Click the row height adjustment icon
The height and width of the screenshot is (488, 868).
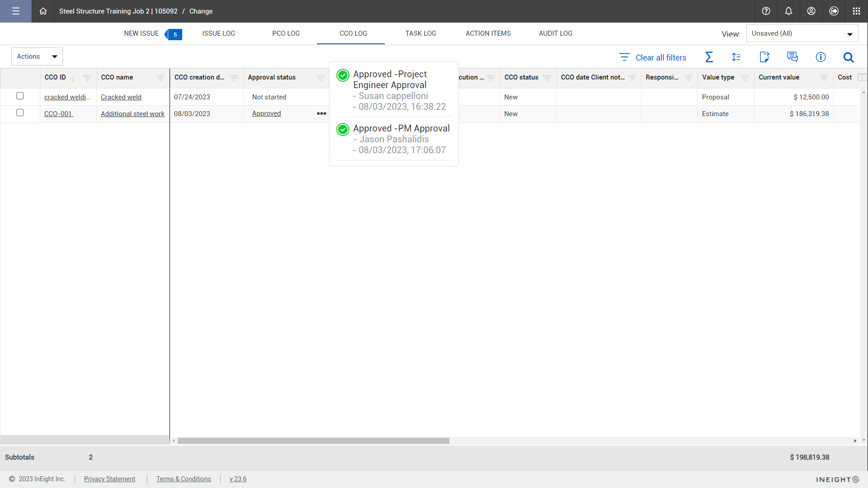pos(736,57)
